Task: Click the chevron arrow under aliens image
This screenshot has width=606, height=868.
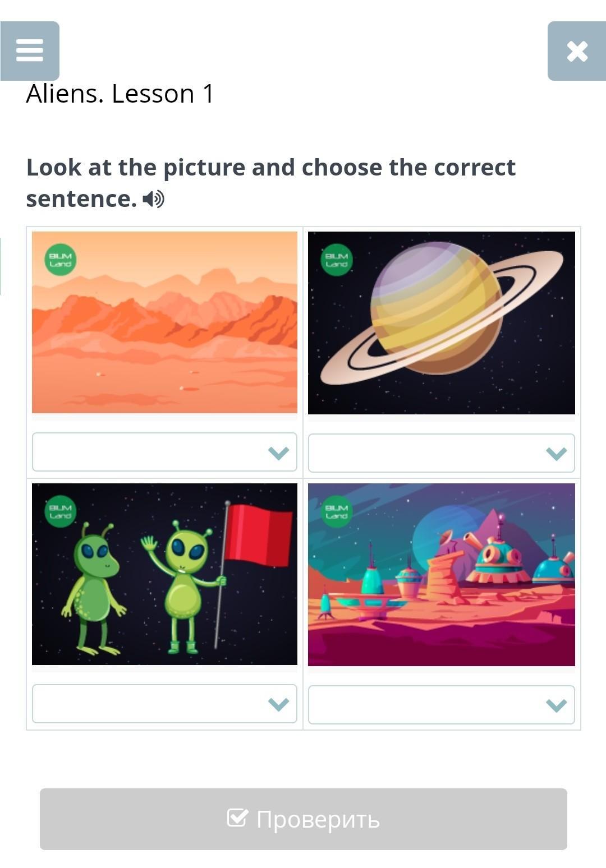Action: click(278, 704)
